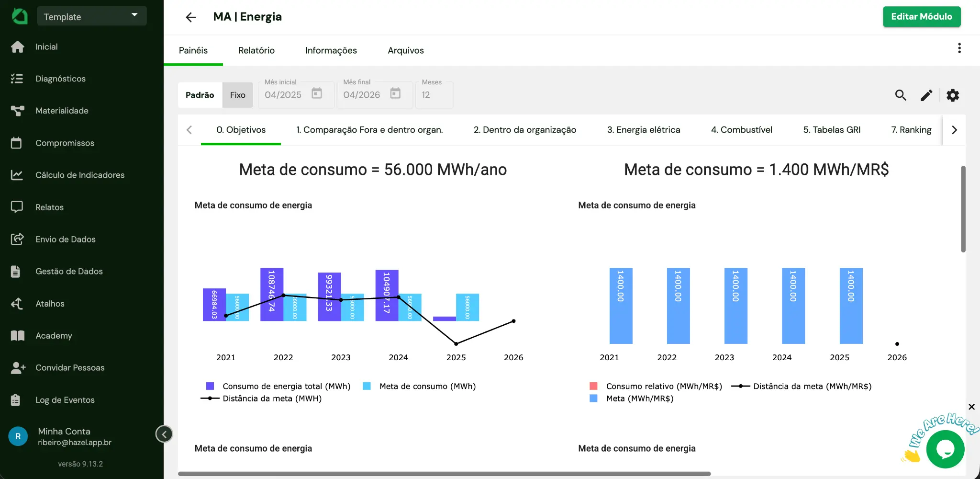Click the Hazel logo icon
Image resolution: width=980 pixels, height=479 pixels.
click(20, 16)
